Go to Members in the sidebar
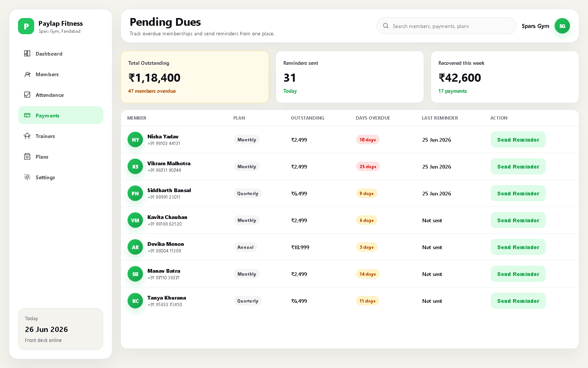Screen dimensions: 588x368 61,74
